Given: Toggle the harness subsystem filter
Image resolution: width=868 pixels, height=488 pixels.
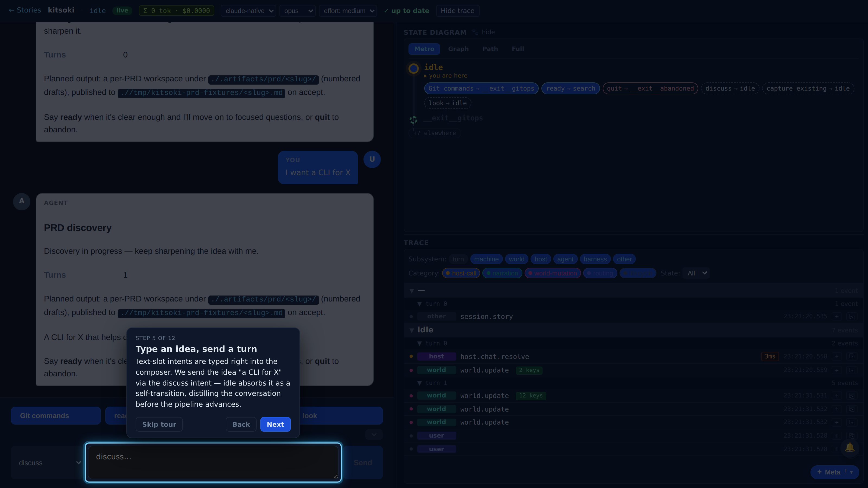Looking at the screenshot, I should [595, 259].
